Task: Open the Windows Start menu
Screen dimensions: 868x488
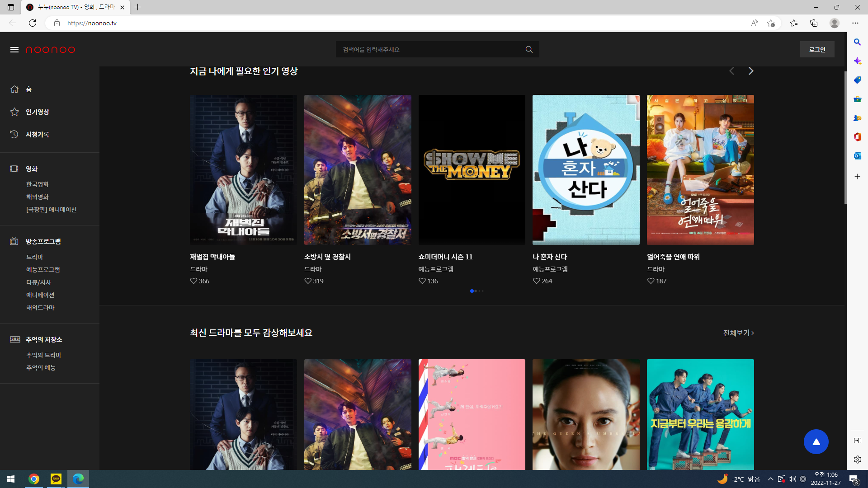Action: click(11, 479)
